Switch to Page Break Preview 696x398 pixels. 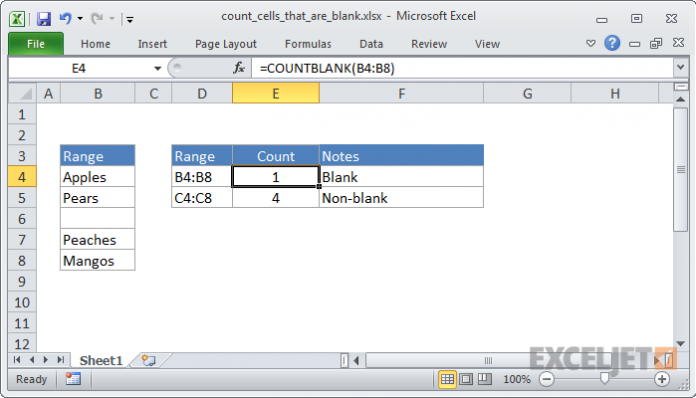(x=485, y=379)
